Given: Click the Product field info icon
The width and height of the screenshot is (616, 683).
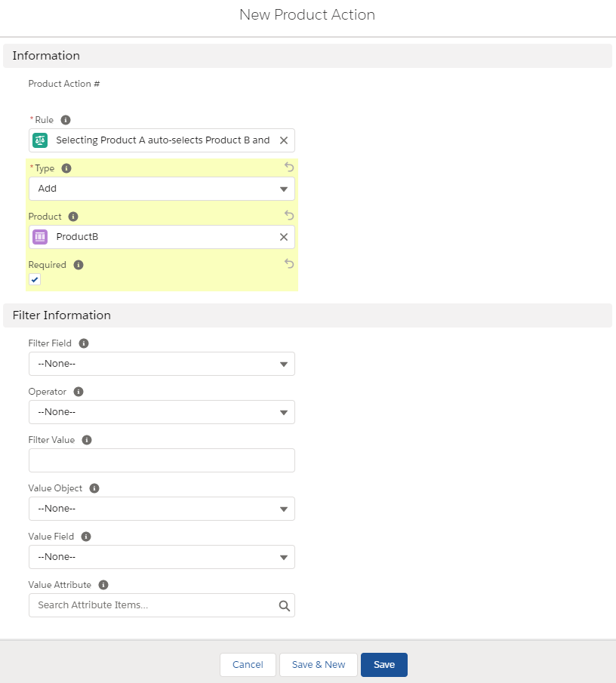Looking at the screenshot, I should tap(73, 217).
